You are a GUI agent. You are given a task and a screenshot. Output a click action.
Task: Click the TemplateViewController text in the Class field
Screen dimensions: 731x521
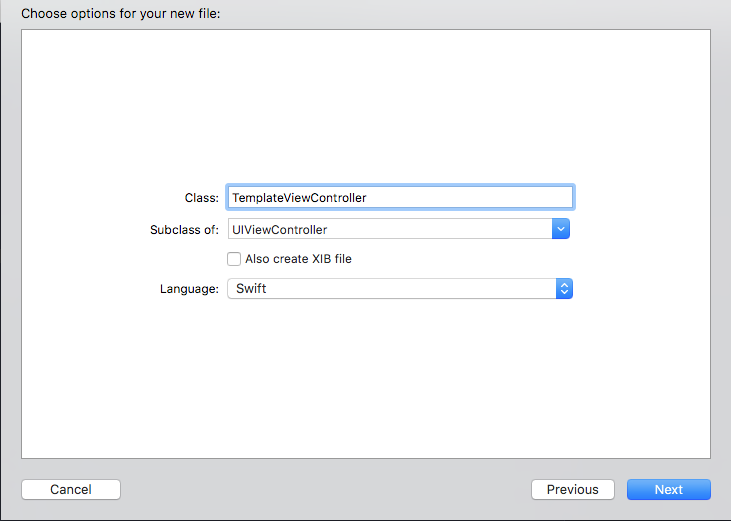299,198
